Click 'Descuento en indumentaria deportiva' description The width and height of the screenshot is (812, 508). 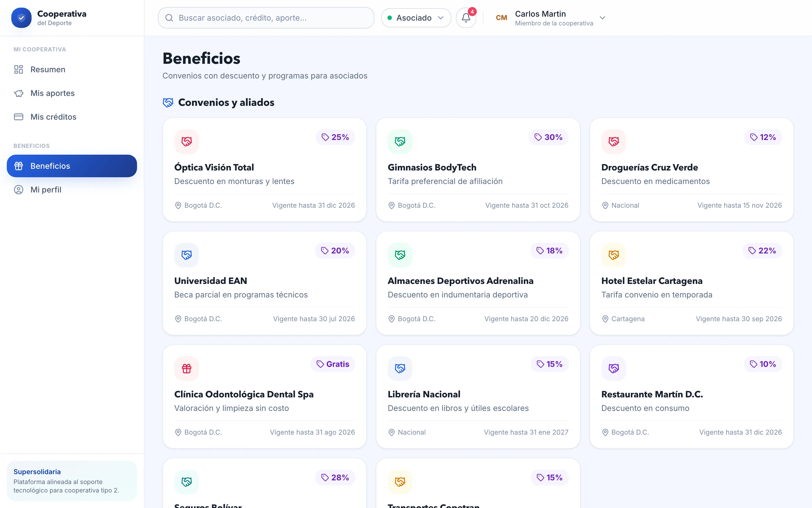click(458, 295)
